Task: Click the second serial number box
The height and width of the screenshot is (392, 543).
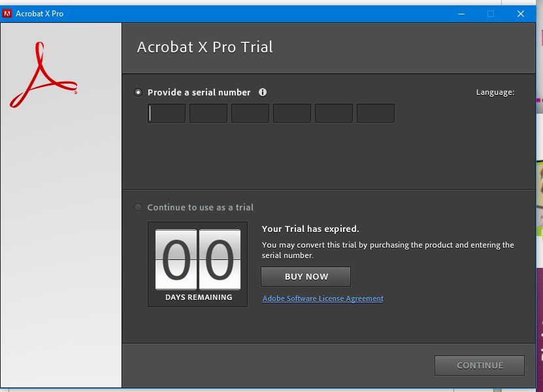Action: pyautogui.click(x=208, y=114)
